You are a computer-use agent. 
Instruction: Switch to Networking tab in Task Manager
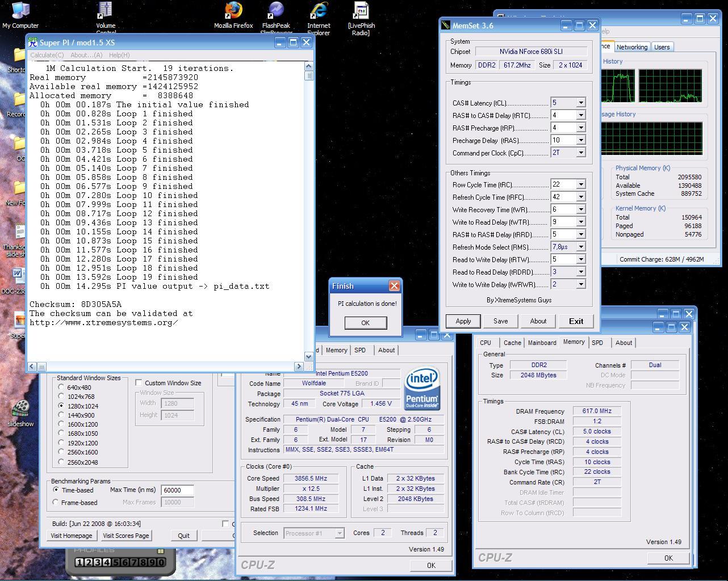632,47
